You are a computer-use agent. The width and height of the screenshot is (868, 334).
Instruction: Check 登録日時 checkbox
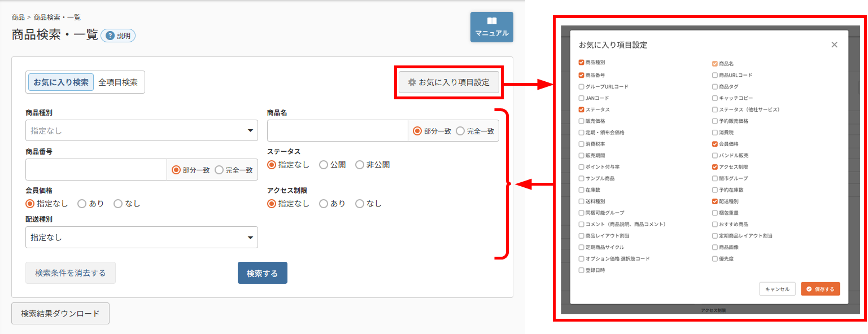point(582,270)
